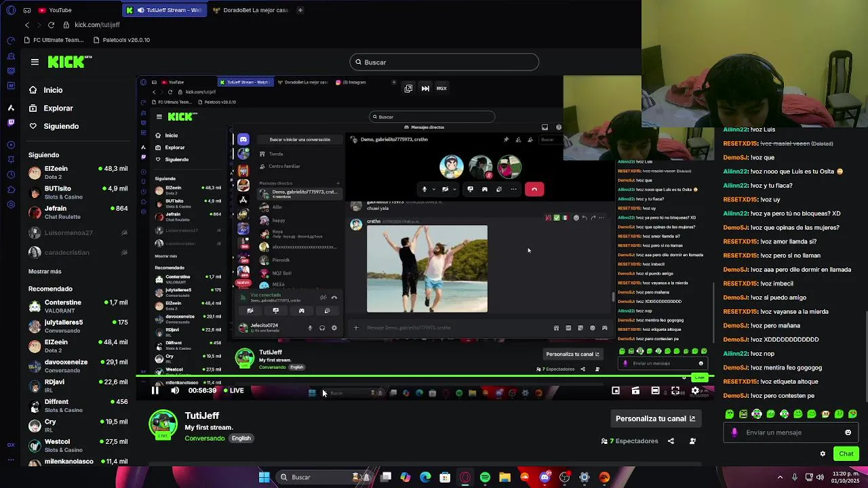Click Personaliza tu canal button
This screenshot has width=868, height=488.
coord(655,418)
